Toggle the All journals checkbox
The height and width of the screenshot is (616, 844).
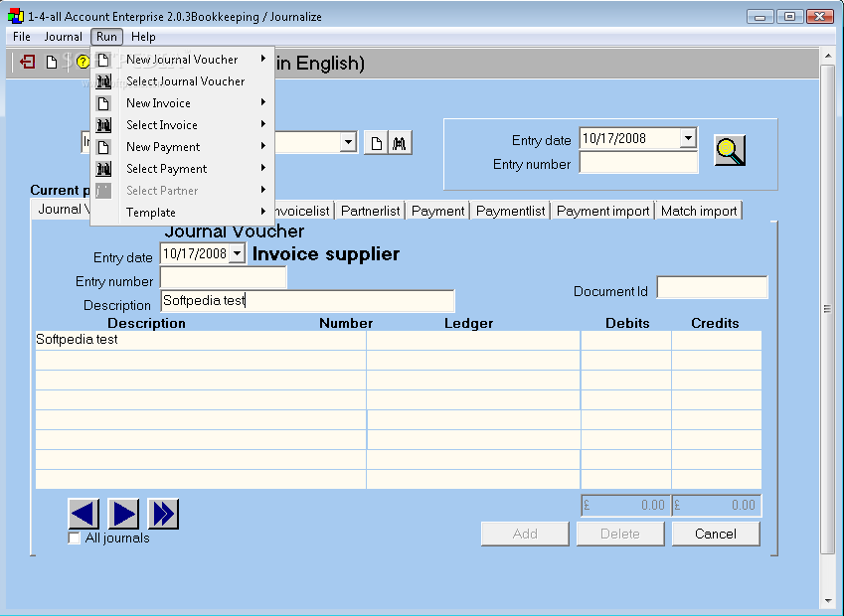(75, 538)
